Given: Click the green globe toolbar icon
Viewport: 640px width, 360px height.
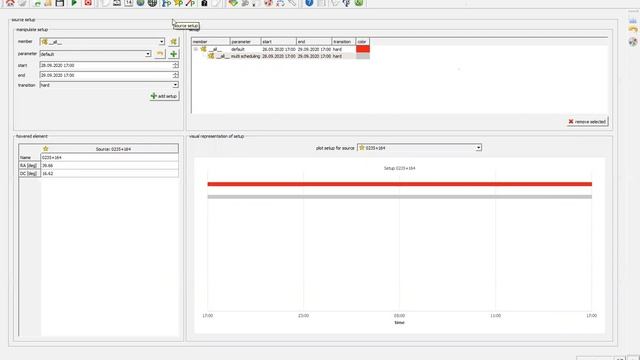Looking at the screenshot, I should (140, 3).
